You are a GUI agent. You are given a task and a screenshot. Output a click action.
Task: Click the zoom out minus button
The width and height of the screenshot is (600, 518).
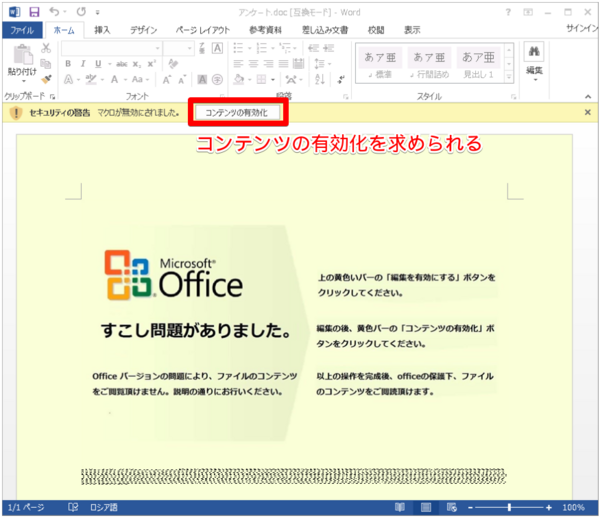(470, 508)
